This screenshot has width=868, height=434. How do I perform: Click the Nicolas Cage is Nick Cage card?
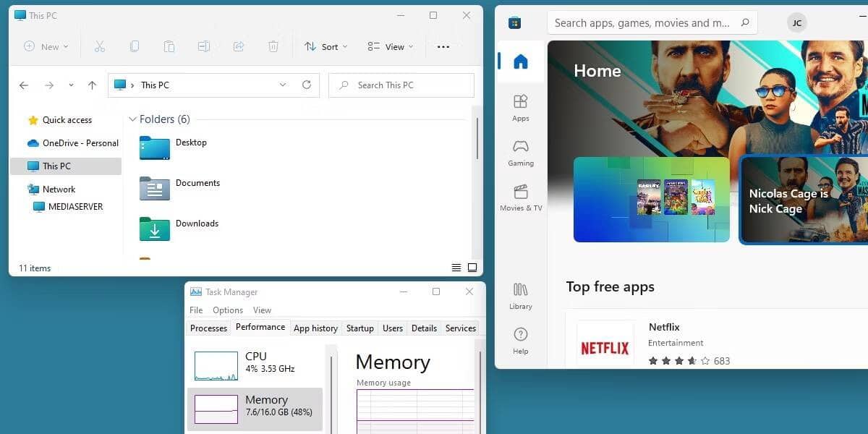click(804, 200)
